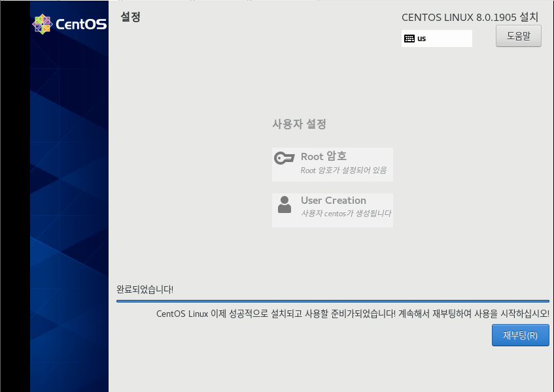Viewport: 554px width, 392px height.
Task: Open the Root 암호 settings entry
Action: (332, 165)
